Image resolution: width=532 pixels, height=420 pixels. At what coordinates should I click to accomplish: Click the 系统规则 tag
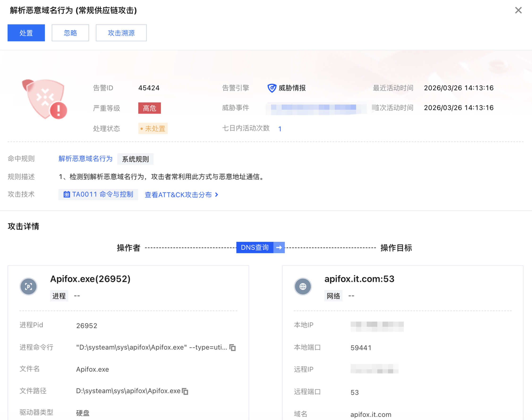tap(135, 159)
